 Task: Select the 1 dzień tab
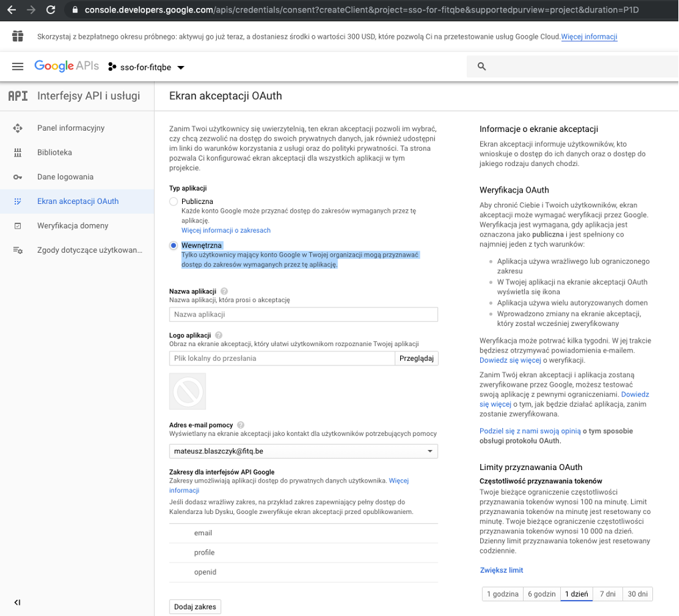(x=576, y=594)
